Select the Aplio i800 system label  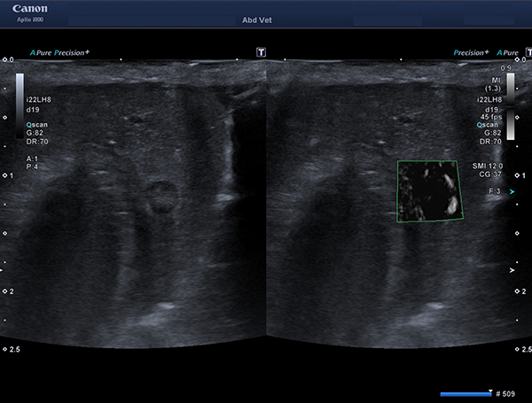coord(30,19)
